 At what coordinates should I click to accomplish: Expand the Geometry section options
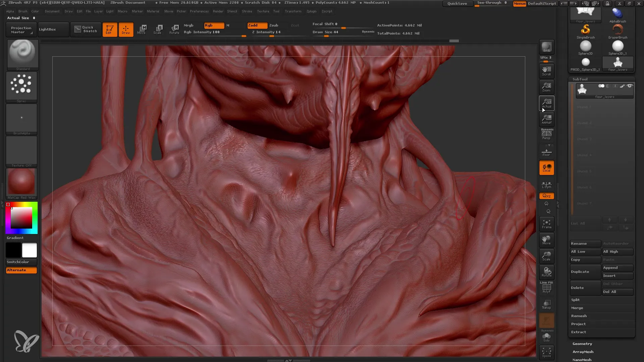pyautogui.click(x=582, y=344)
